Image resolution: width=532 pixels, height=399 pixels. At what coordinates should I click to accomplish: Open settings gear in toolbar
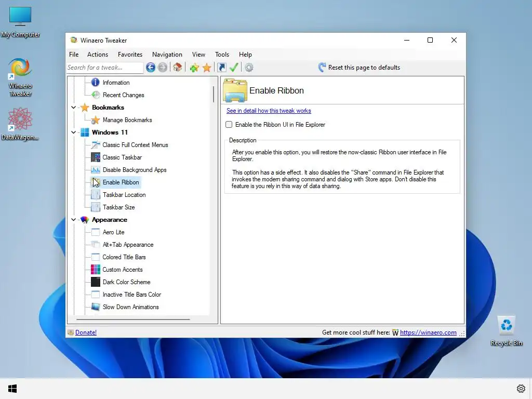point(249,68)
